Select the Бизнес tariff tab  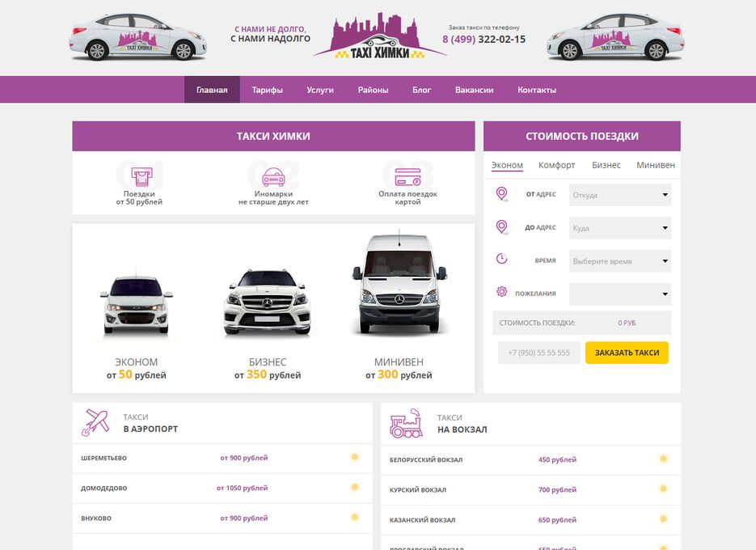coord(606,165)
